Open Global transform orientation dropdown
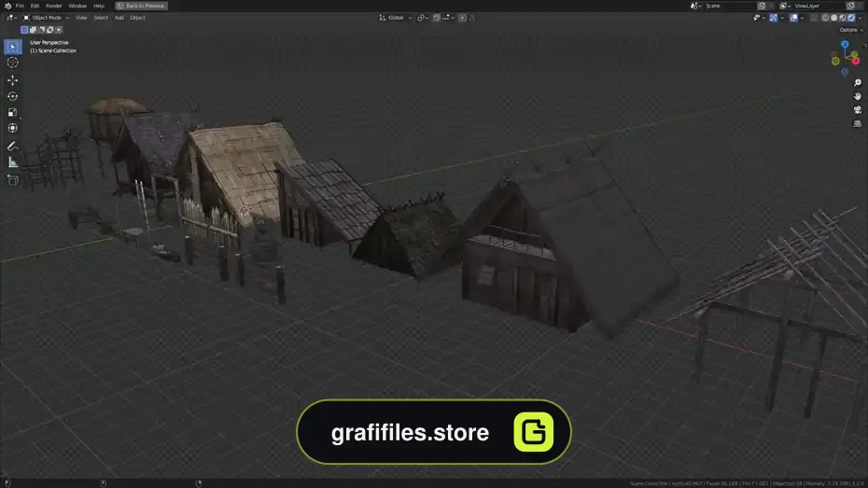868x488 pixels. coord(395,18)
